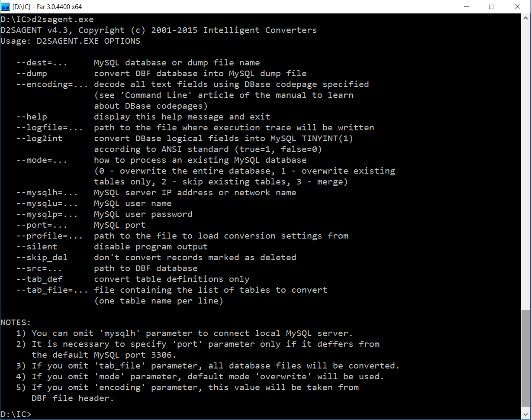Open the Far Manager window system menu icon

coord(6,6)
